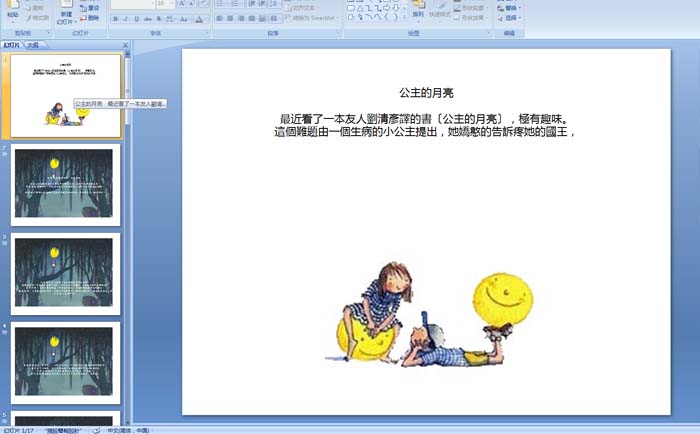The height and width of the screenshot is (434, 700).
Task: Click the Numbering list icon
Action: 236,4
